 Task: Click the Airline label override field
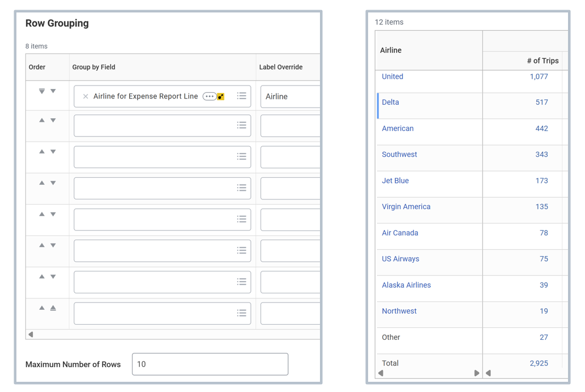(291, 96)
